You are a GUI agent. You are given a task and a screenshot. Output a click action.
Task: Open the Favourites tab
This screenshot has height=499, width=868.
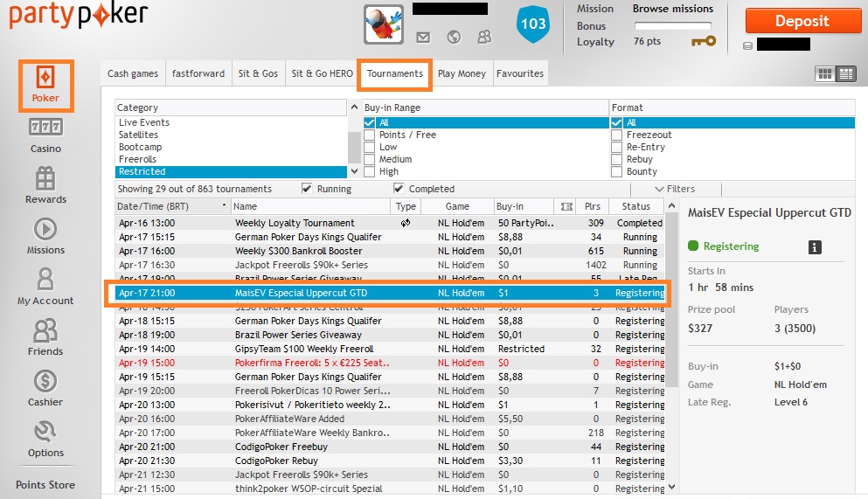520,73
